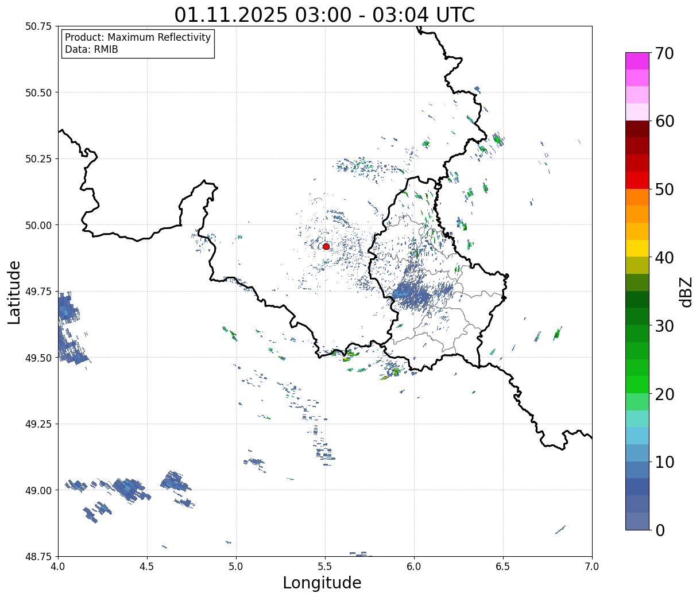Click the colorbar tick label 50
This screenshot has height=597, width=700.
(x=664, y=189)
